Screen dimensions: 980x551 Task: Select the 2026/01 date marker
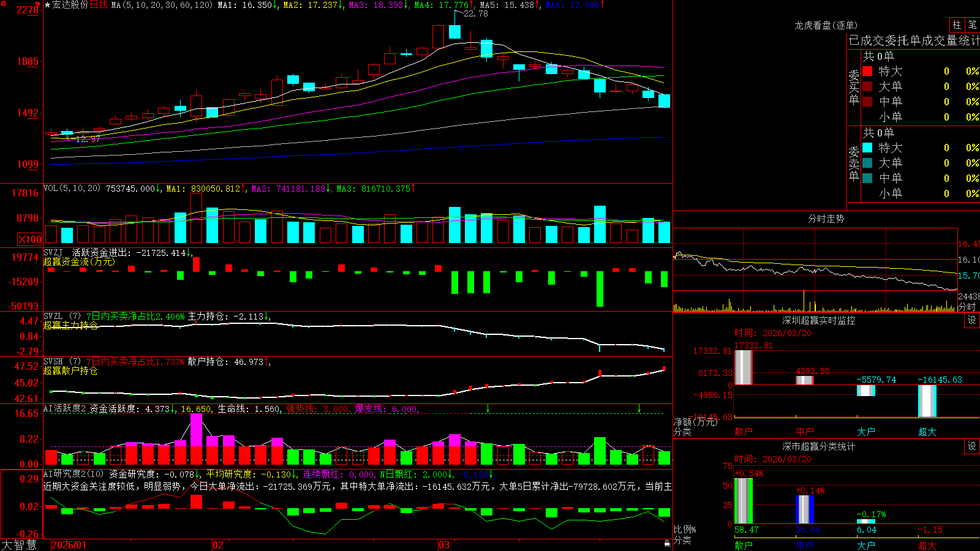coord(69,545)
